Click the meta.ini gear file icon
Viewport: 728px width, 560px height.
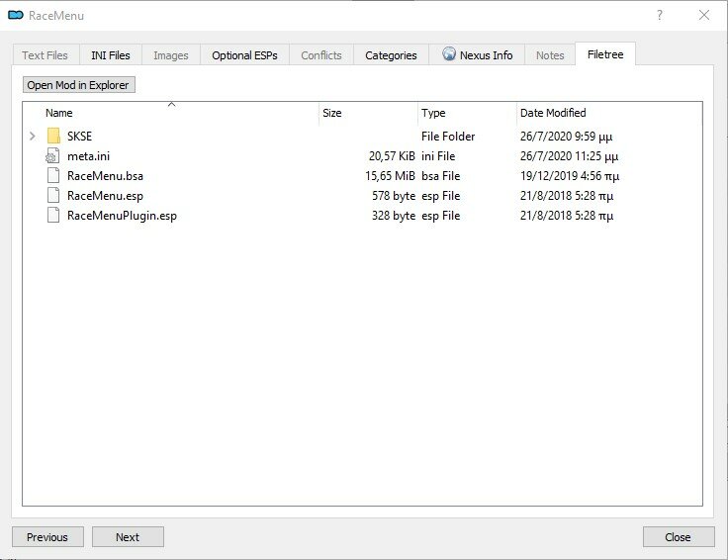pos(52,156)
